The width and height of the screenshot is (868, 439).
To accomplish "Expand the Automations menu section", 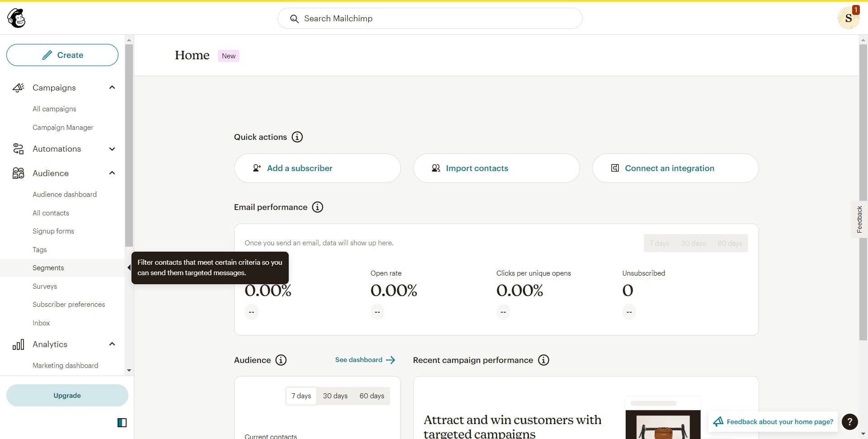I will [112, 149].
